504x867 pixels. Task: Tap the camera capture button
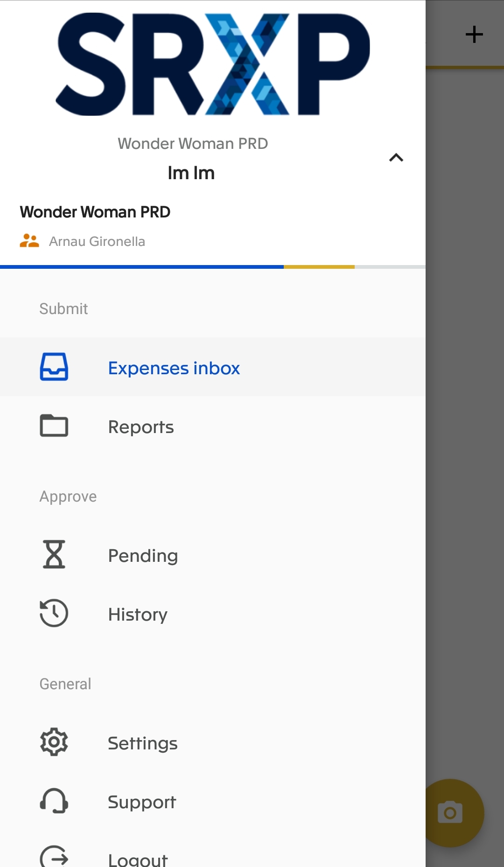(x=450, y=813)
